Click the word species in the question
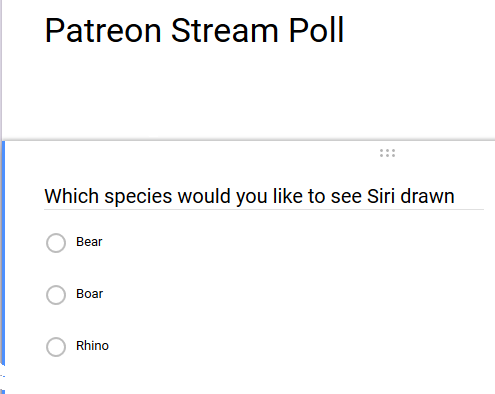495x394 pixels. (x=138, y=197)
